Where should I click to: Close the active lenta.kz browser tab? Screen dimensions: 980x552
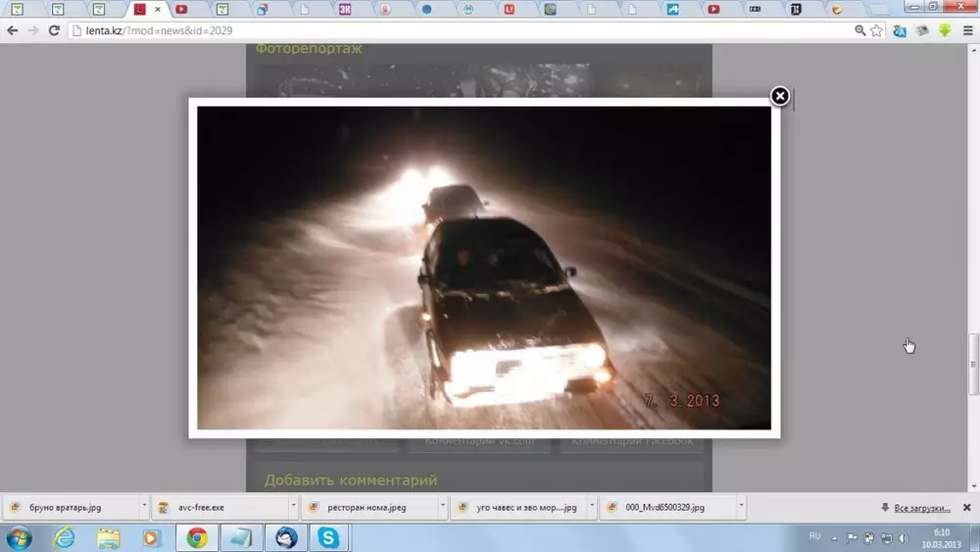point(158,10)
